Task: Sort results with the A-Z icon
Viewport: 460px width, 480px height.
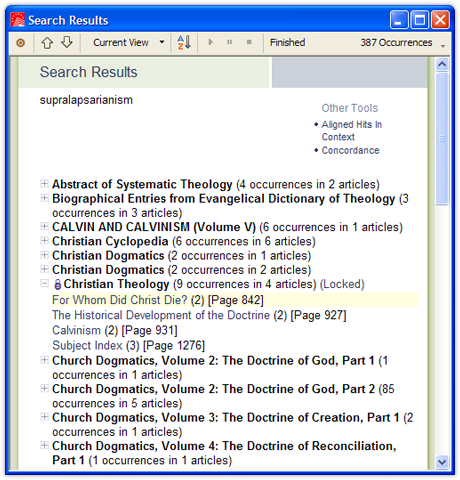Action: (x=184, y=42)
